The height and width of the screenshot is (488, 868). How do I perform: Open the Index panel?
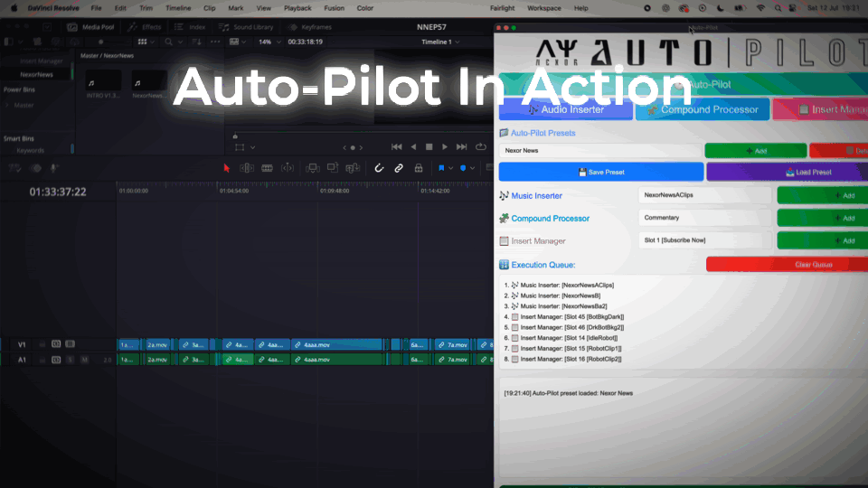click(x=190, y=27)
